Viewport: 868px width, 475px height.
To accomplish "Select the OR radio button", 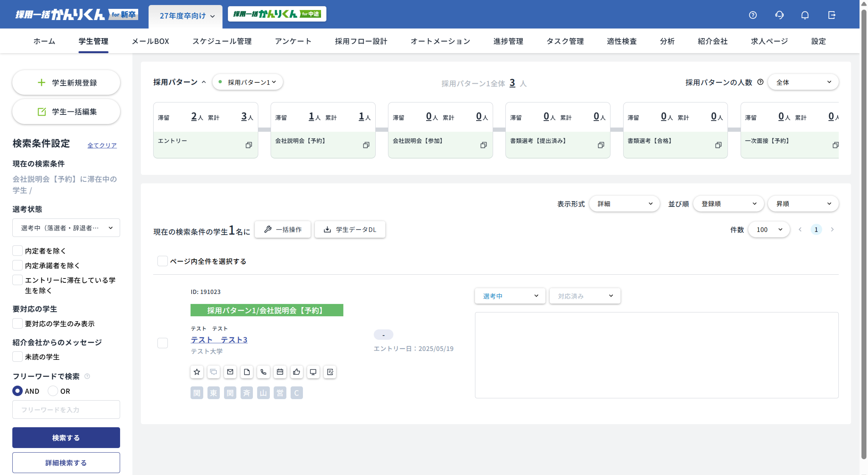I will (53, 391).
